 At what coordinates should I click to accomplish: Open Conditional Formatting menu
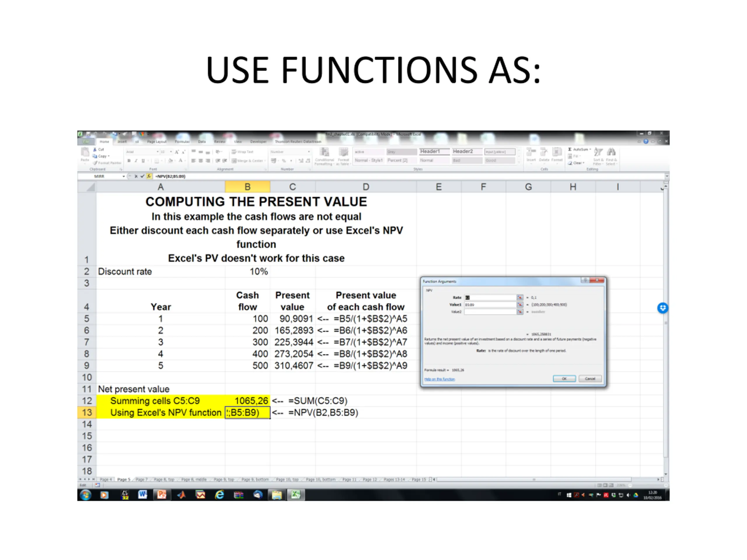pos(324,156)
